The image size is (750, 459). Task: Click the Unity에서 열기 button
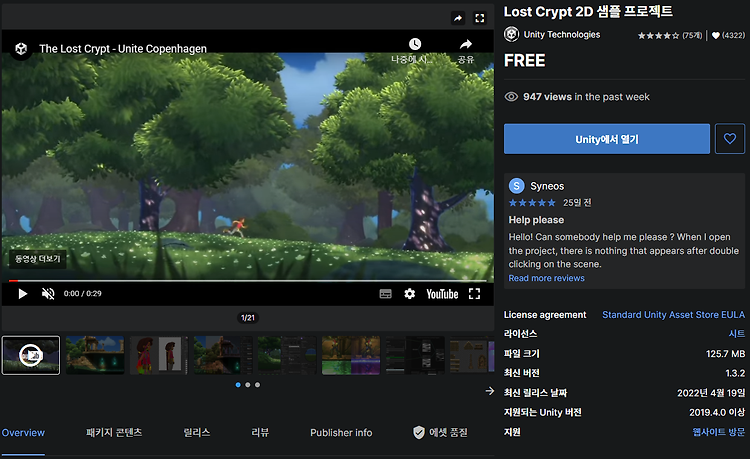(607, 139)
